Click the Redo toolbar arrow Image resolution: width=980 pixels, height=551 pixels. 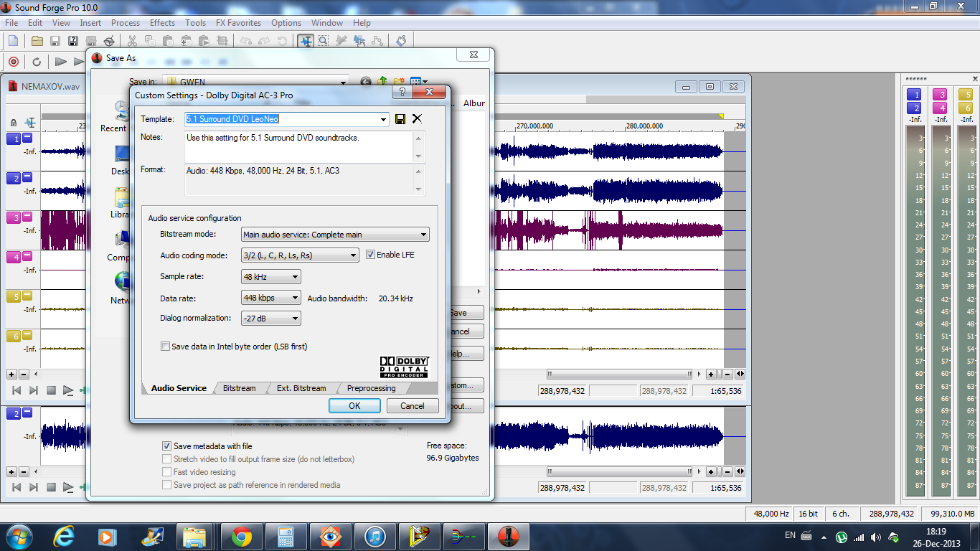point(264,41)
